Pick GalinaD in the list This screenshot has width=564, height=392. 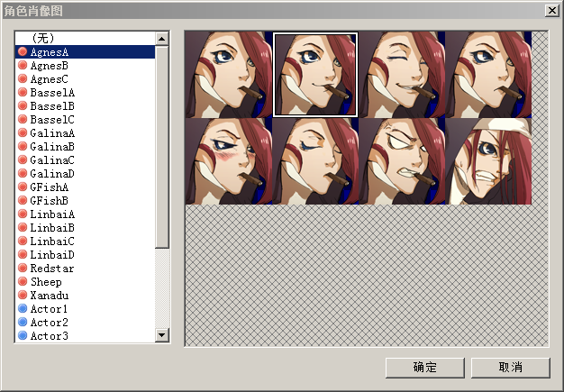tap(86, 173)
